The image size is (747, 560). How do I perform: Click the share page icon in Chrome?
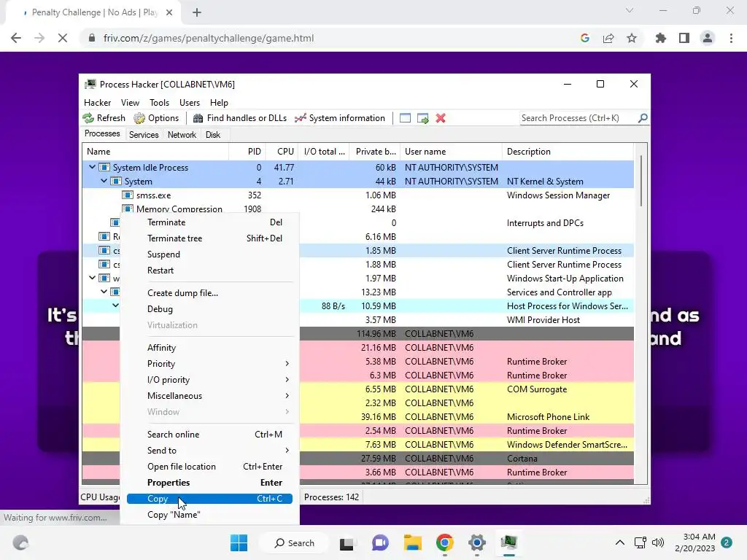(x=608, y=38)
